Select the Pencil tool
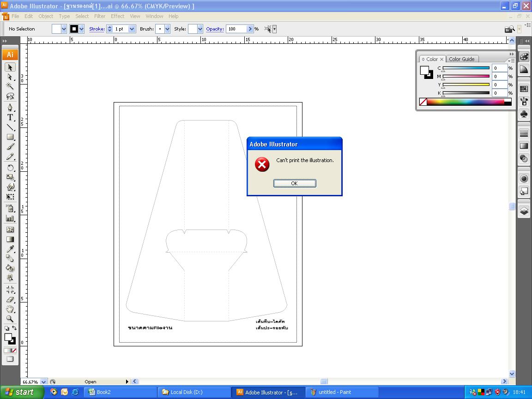The image size is (532, 399). click(x=10, y=157)
